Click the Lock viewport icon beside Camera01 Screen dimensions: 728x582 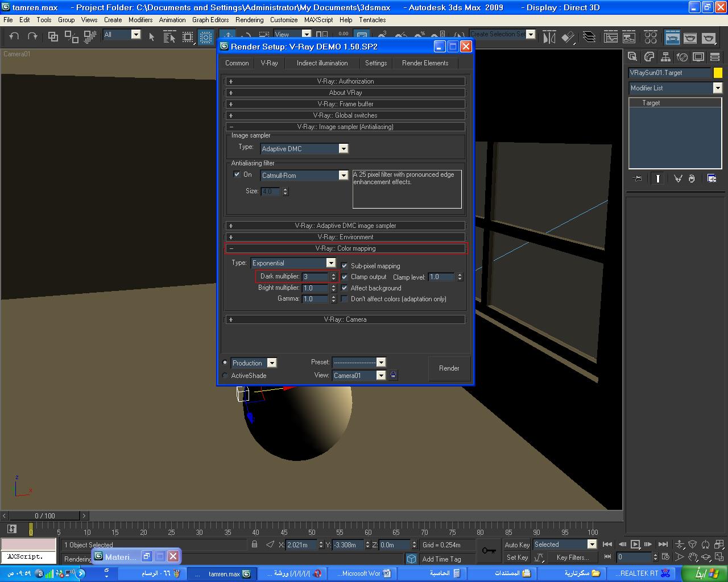(393, 375)
